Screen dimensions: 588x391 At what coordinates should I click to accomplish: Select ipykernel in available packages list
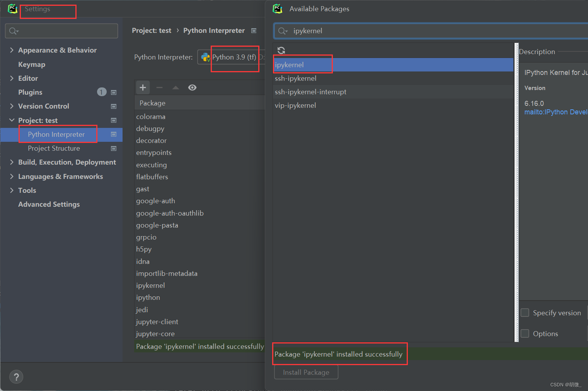click(x=393, y=65)
